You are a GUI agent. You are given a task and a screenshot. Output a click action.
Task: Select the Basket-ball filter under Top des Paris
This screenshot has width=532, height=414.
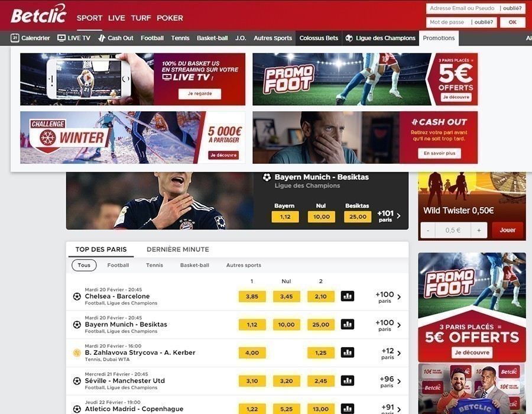[194, 265]
